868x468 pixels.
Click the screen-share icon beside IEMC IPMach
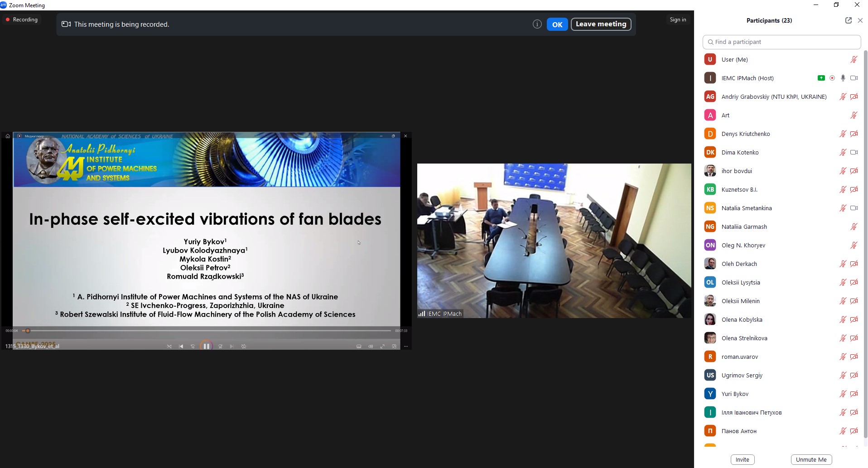(x=821, y=78)
